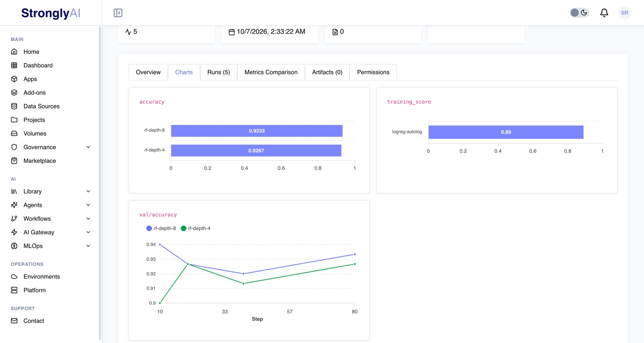
Task: Click the Workflows branch icon
Action: tap(14, 219)
